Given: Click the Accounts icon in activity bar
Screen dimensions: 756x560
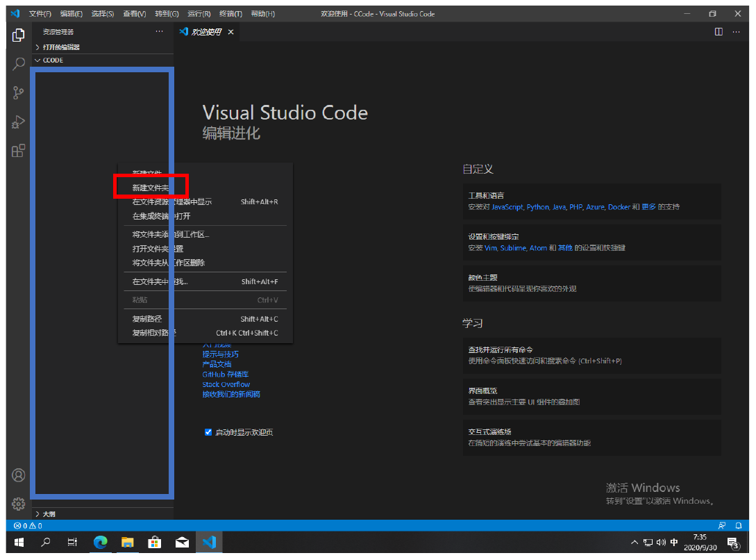Looking at the screenshot, I should pyautogui.click(x=19, y=475).
